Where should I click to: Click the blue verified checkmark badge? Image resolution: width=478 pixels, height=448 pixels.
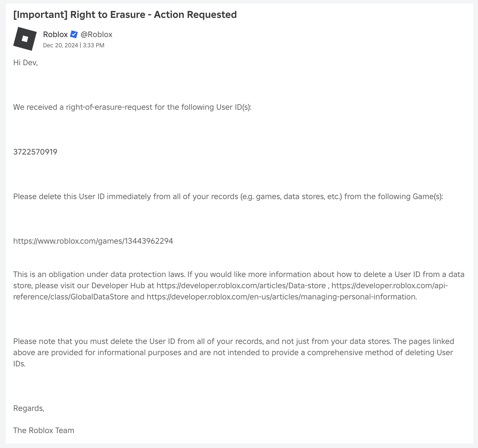[74, 34]
